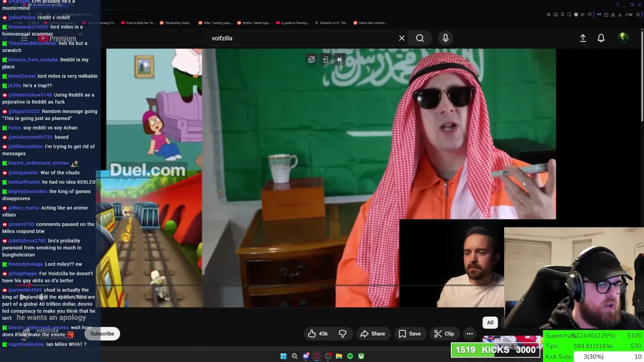Open the Windows Start menu
The height and width of the screenshot is (362, 644).
click(283, 356)
